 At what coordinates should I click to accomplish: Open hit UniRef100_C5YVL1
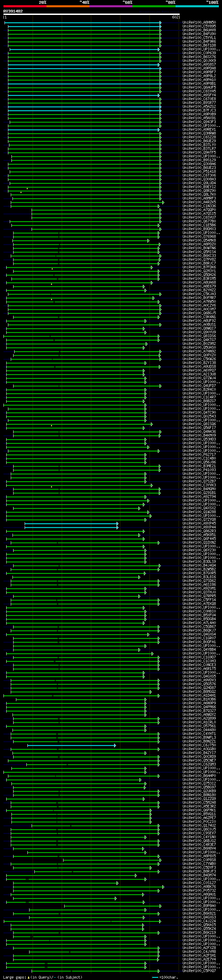pyautogui.click(x=199, y=38)
